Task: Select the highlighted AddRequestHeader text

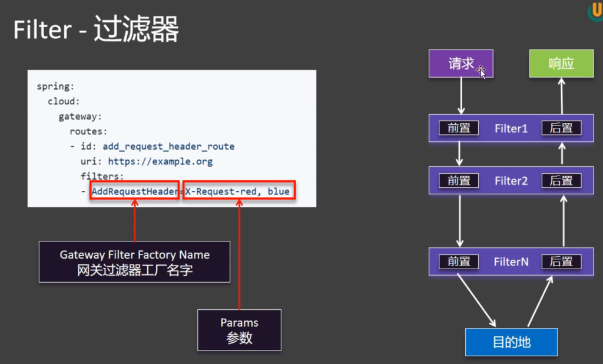Action: (134, 191)
